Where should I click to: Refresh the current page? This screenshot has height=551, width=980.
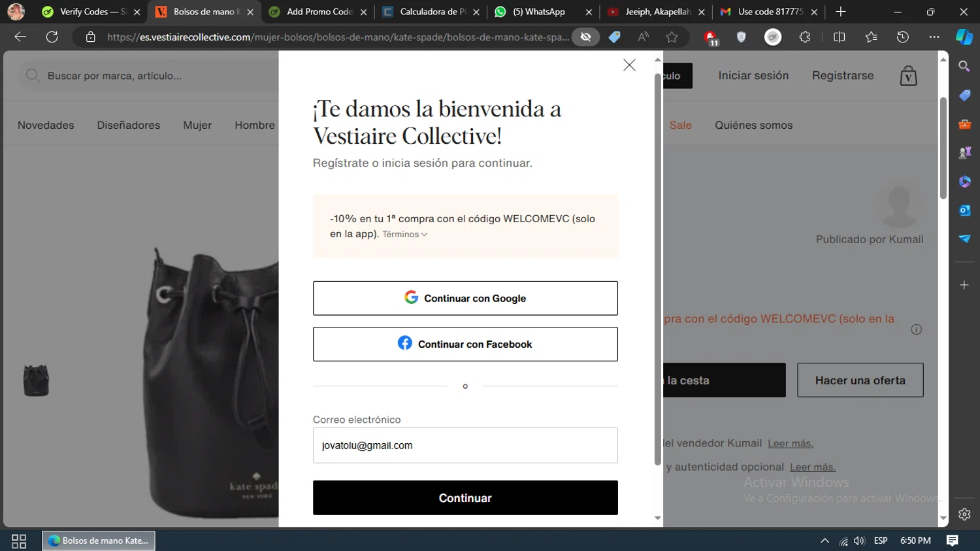(52, 37)
